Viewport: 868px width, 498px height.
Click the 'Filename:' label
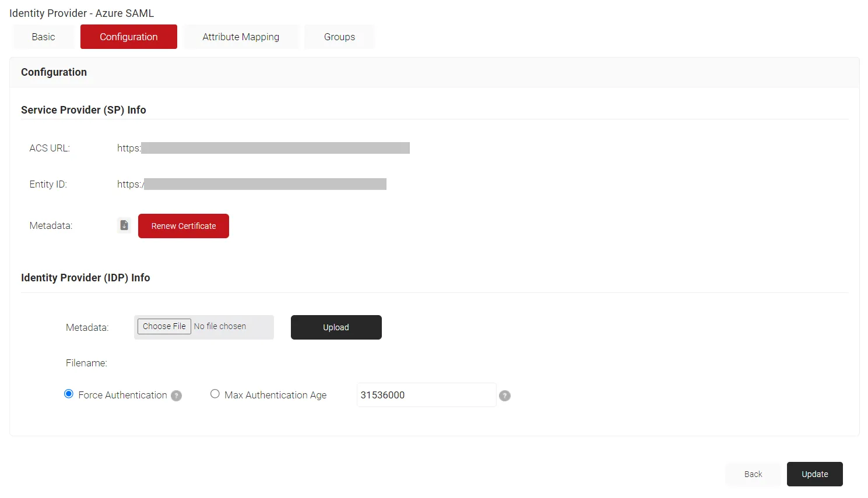tap(86, 363)
